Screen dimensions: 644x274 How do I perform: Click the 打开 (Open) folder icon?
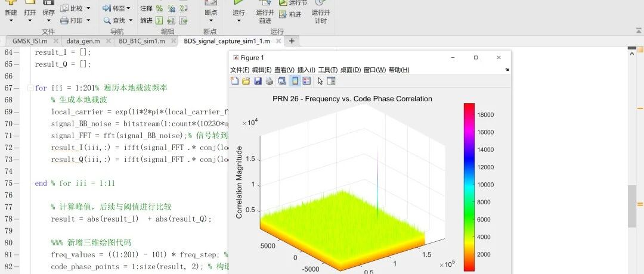30,2
